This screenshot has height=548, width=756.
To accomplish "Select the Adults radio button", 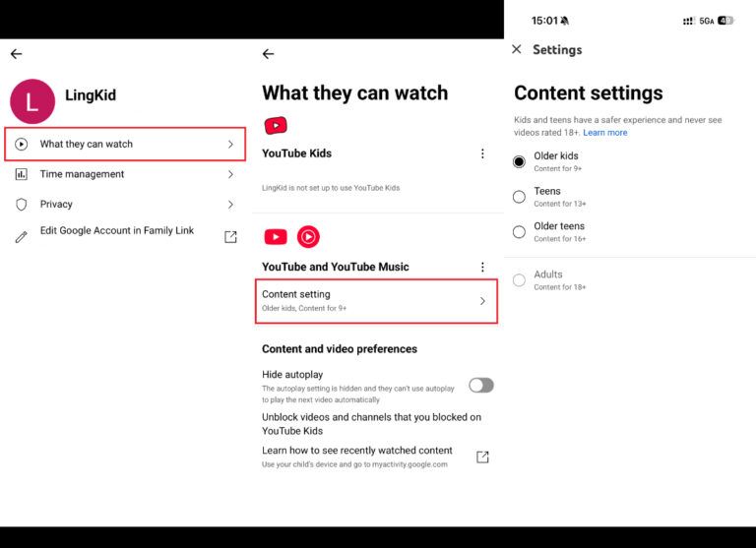I will [519, 280].
